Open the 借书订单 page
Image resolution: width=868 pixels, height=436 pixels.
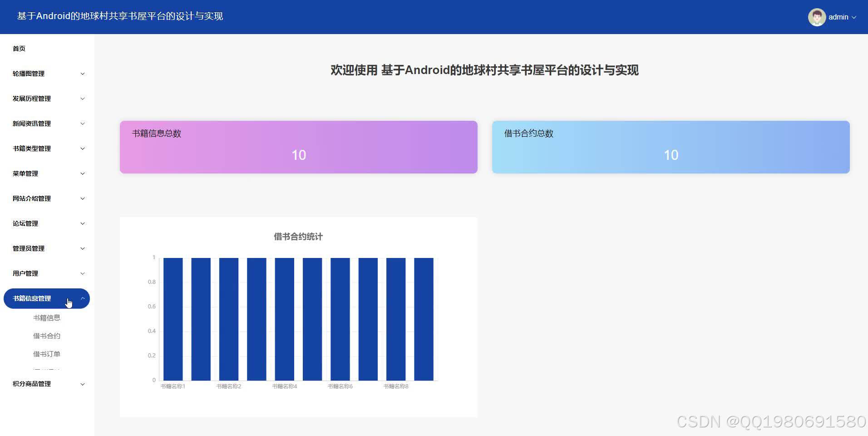[x=46, y=353]
